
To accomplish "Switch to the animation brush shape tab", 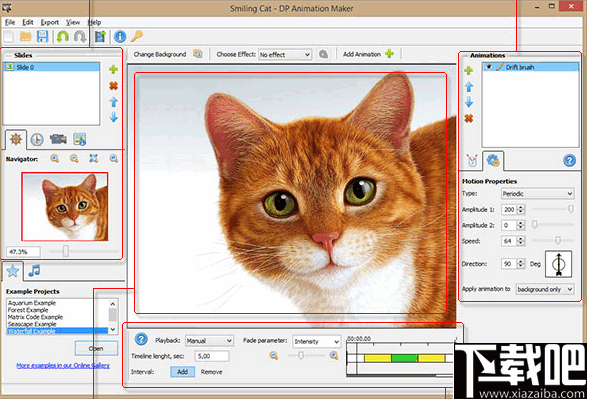I will click(472, 161).
